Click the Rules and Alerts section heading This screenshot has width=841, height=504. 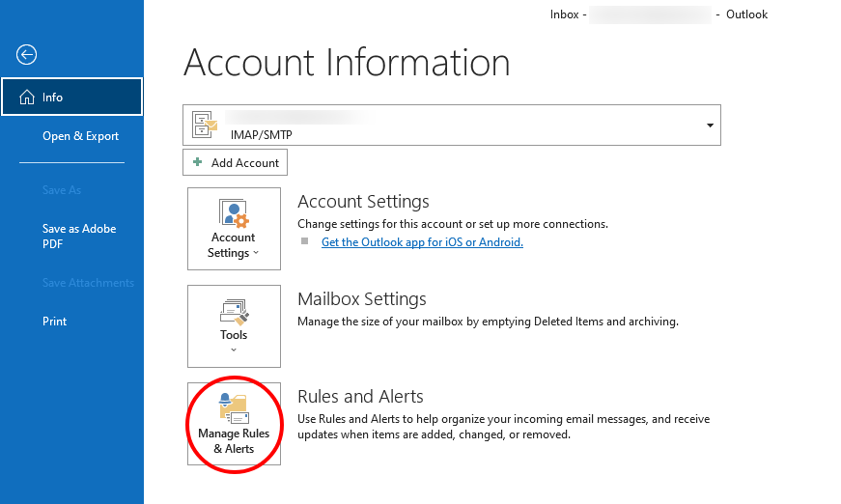tap(360, 397)
